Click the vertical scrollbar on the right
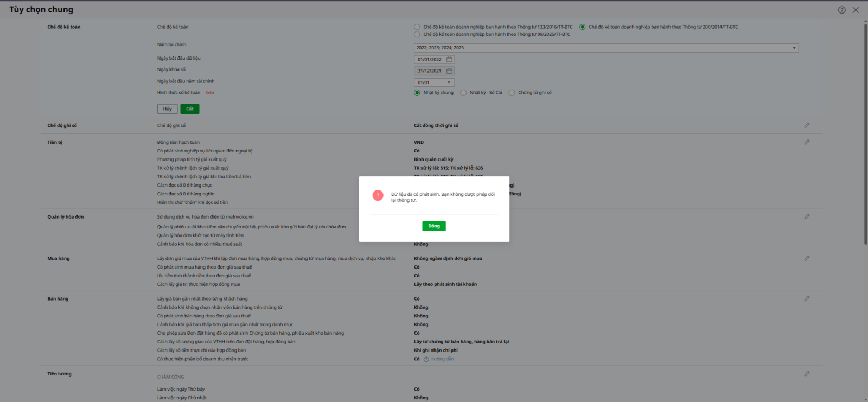This screenshot has width=868, height=402. 865,136
